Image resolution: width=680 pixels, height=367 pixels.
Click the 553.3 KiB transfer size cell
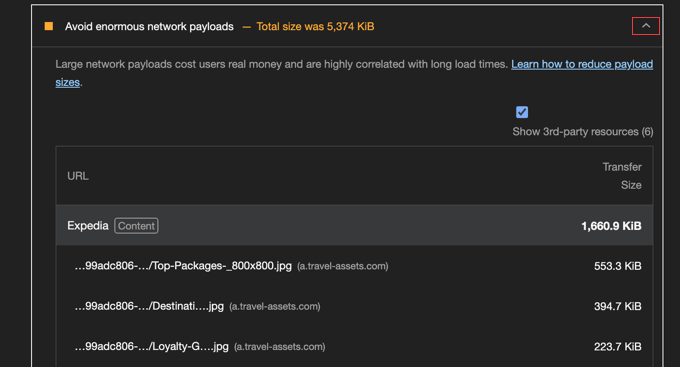(618, 266)
